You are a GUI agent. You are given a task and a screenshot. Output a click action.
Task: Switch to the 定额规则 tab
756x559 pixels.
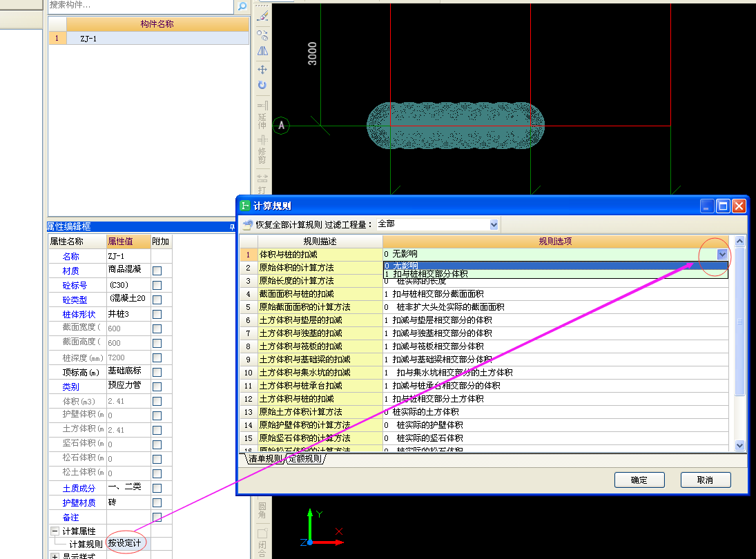tap(305, 459)
